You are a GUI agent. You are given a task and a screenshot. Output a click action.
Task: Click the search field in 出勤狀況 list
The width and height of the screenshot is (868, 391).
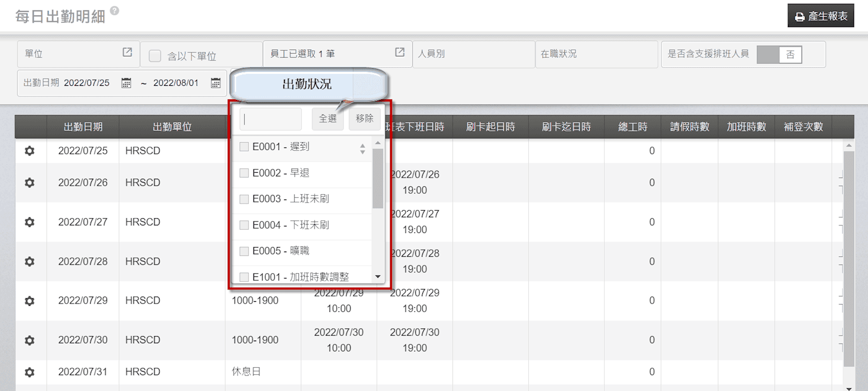[271, 119]
